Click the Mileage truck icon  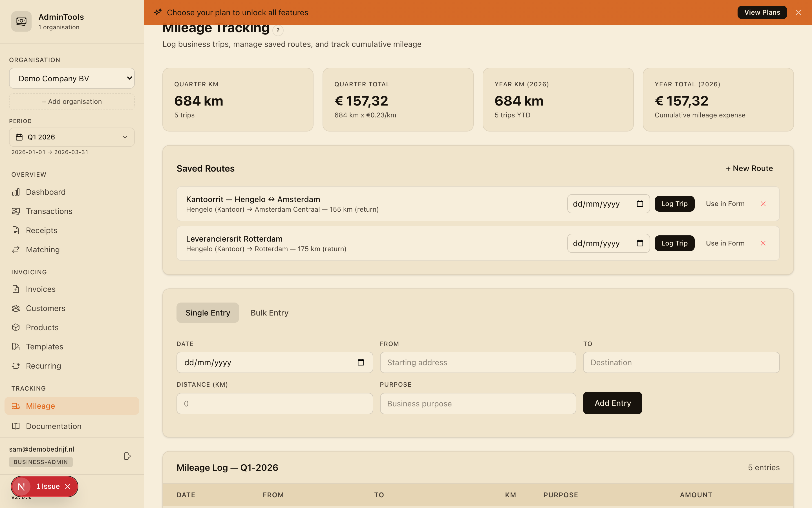16,406
